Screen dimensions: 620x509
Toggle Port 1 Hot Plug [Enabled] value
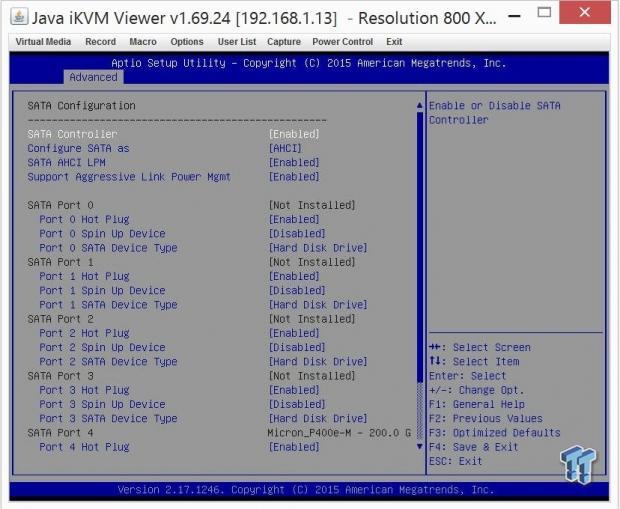pyautogui.click(x=294, y=276)
